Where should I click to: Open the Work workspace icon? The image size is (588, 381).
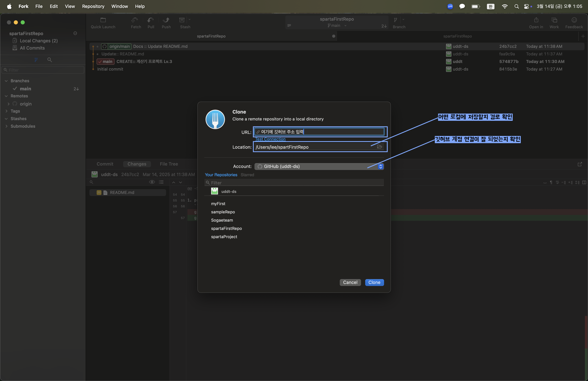point(554,20)
